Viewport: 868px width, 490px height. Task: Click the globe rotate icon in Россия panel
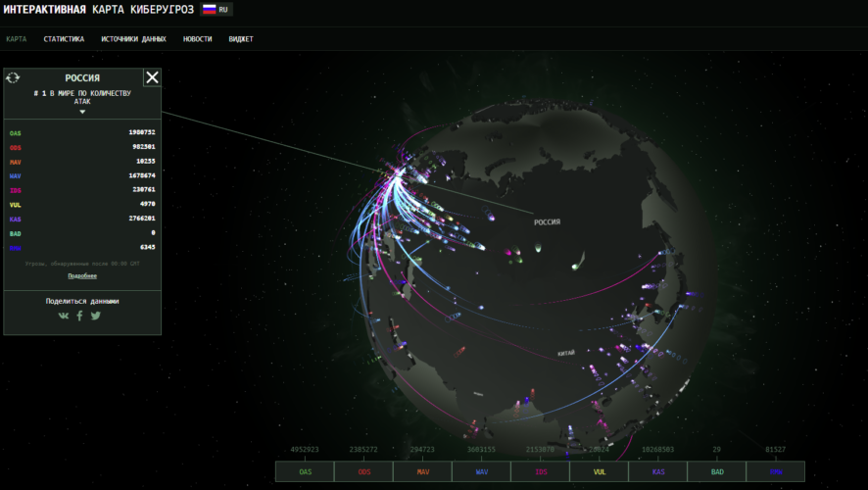point(13,77)
